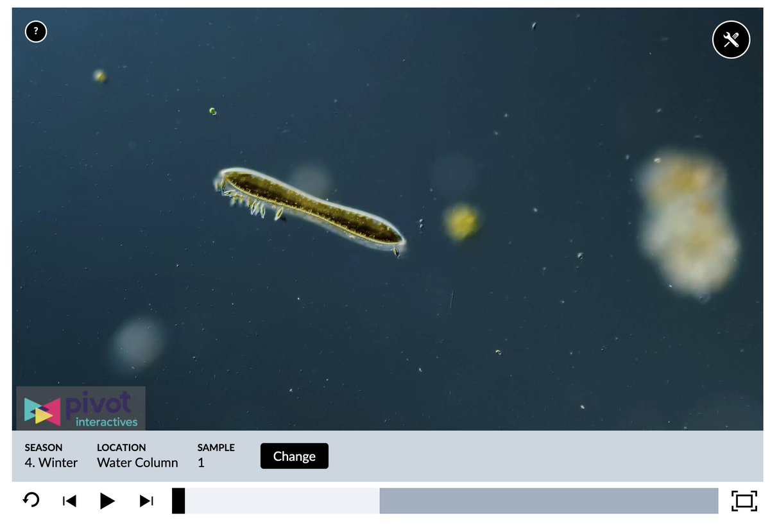The height and width of the screenshot is (532, 770).
Task: Open the help question mark icon
Action: [x=36, y=31]
